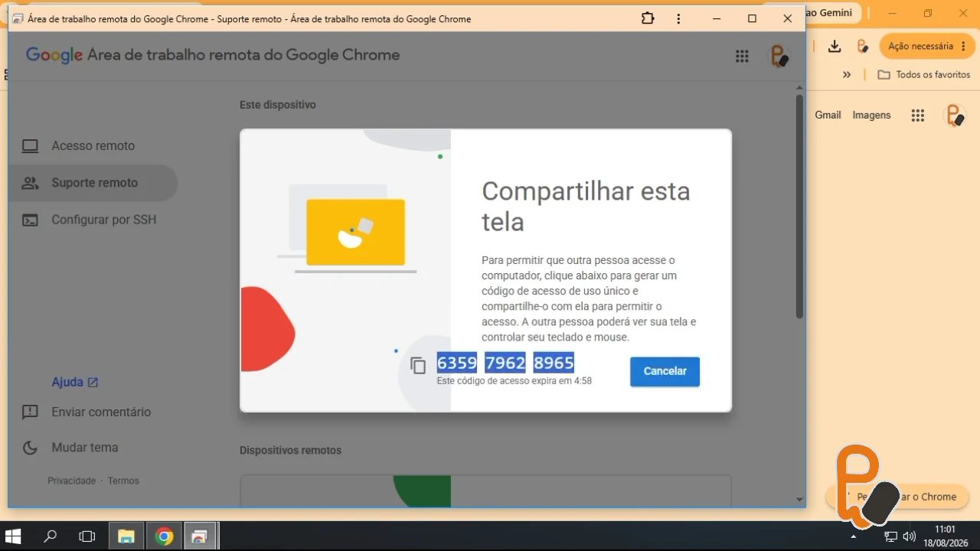Copy the access code with the copy icon
This screenshot has width=980, height=551.
[418, 366]
